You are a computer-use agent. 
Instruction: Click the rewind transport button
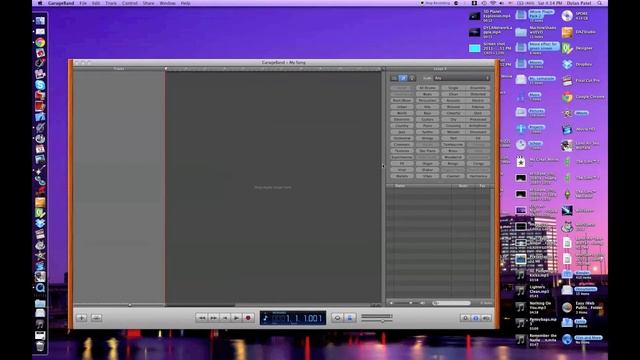(x=202, y=318)
